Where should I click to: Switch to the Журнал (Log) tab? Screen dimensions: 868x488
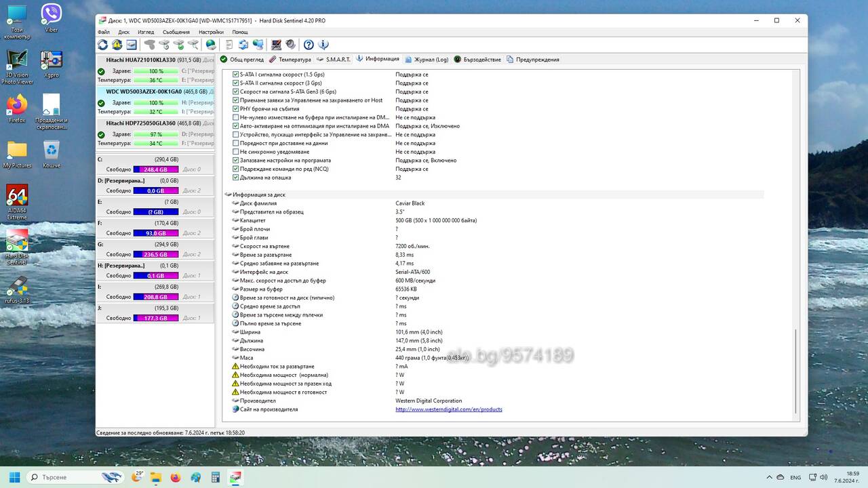click(427, 60)
